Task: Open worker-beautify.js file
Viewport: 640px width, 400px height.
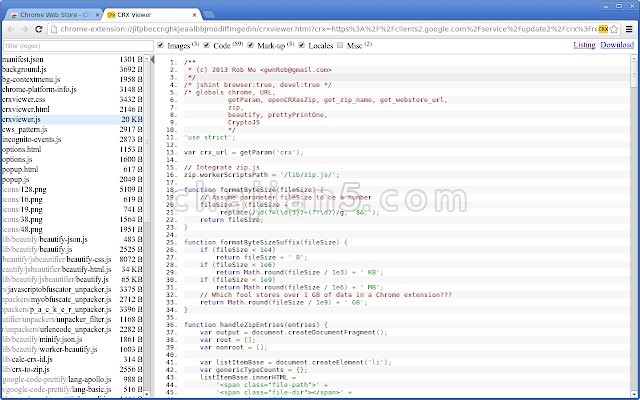Action: [x=72, y=349]
